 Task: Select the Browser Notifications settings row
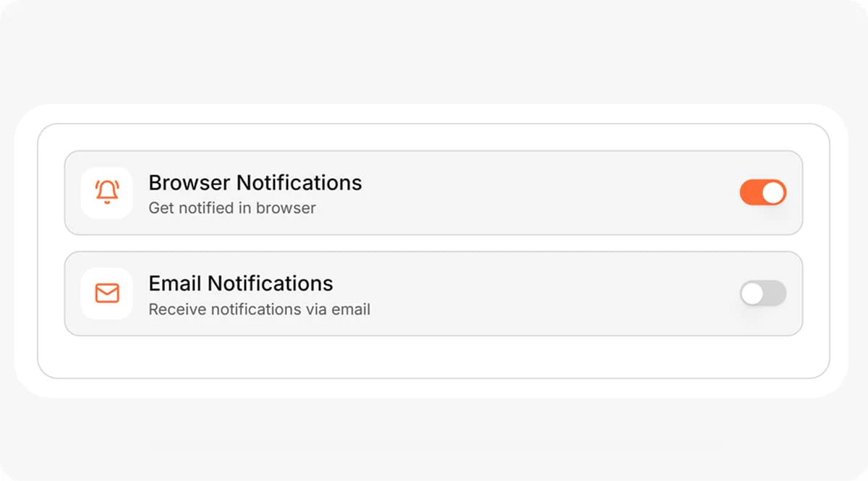434,192
